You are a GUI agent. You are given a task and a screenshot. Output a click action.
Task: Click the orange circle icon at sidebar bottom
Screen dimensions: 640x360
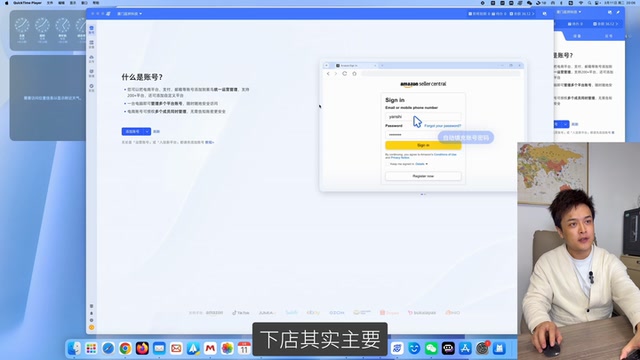[x=91, y=327]
